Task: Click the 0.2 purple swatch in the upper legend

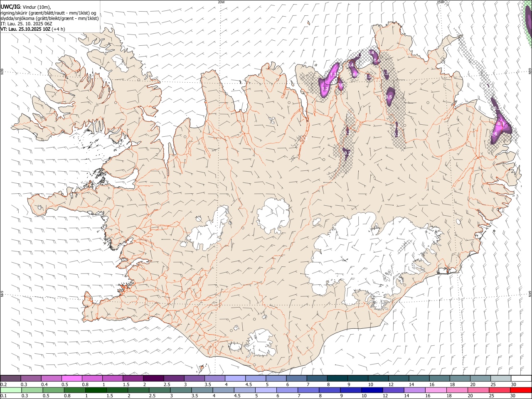Action: click(x=10, y=378)
